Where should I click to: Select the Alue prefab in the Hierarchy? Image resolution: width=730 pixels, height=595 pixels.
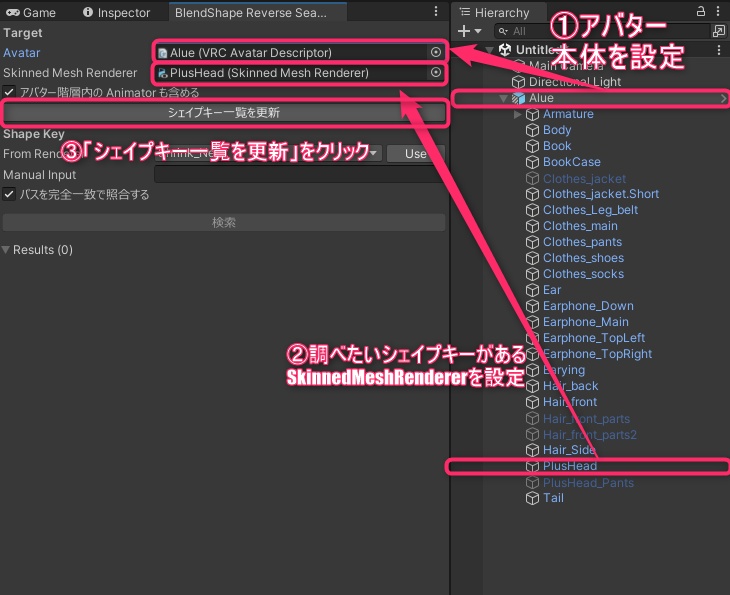[541, 98]
